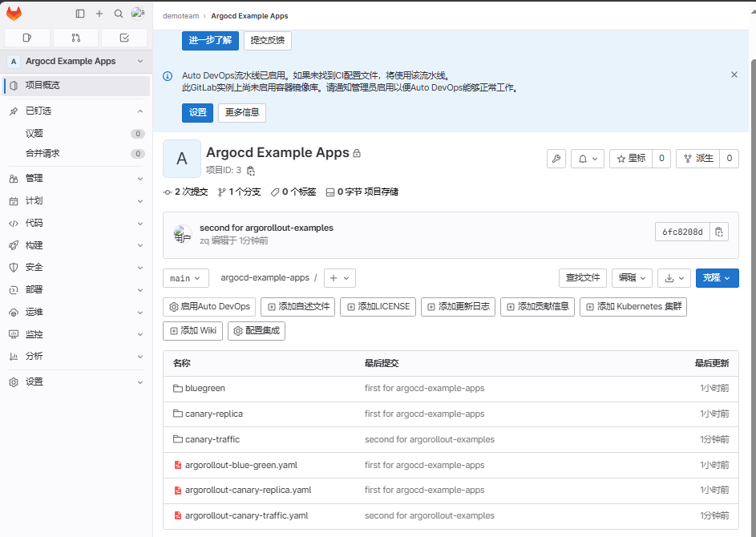
Task: Open the demoteam breadcrumb link
Action: tap(181, 16)
